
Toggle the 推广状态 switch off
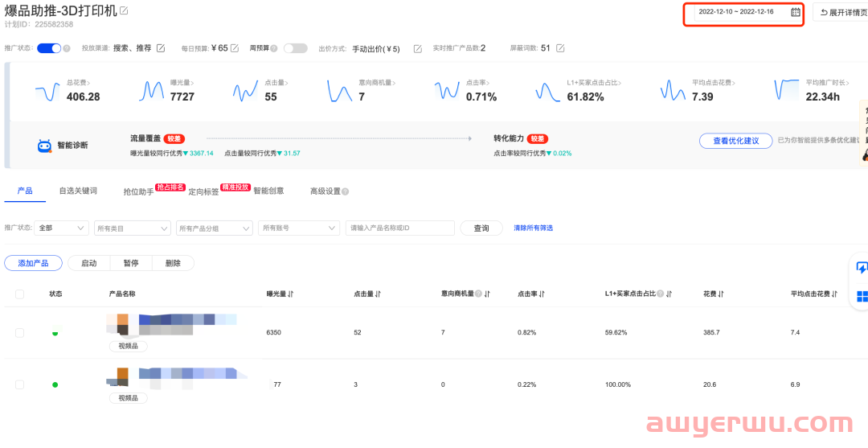(48, 48)
